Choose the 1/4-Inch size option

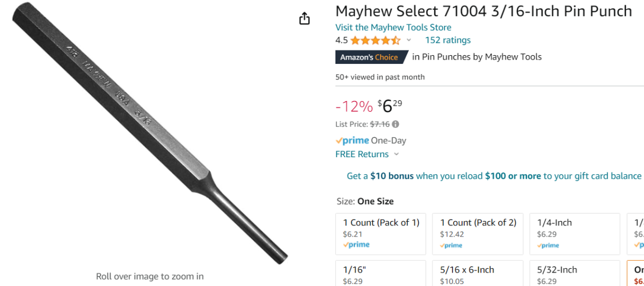point(573,233)
